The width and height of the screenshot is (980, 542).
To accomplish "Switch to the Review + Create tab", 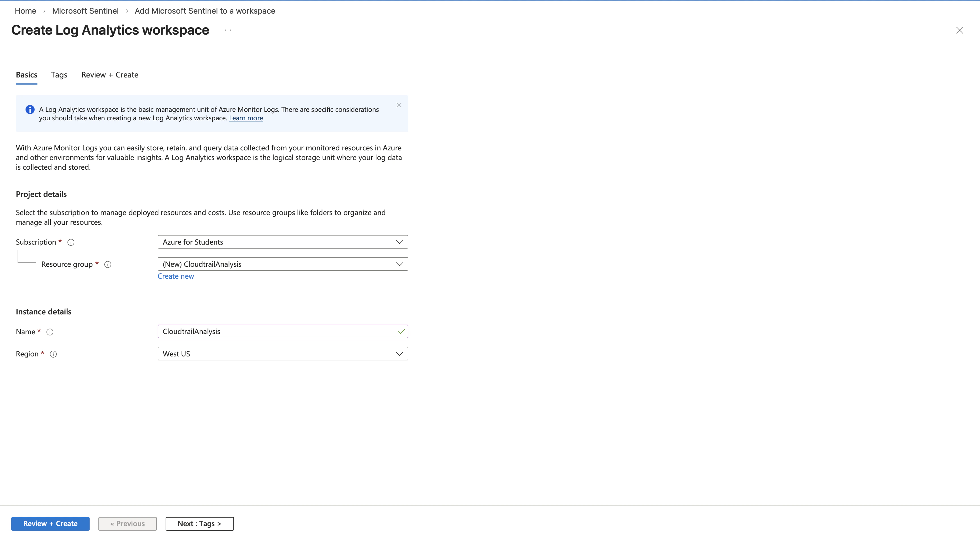I will 109,75.
